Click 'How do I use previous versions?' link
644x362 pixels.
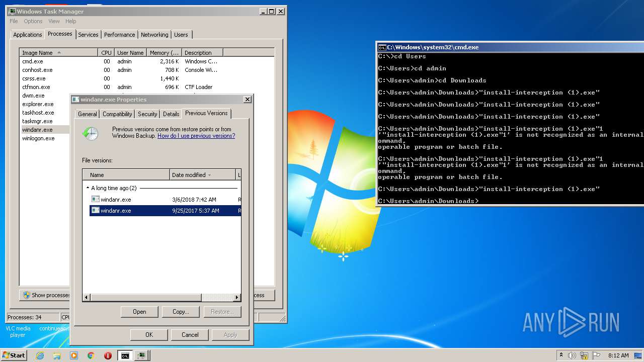(196, 136)
